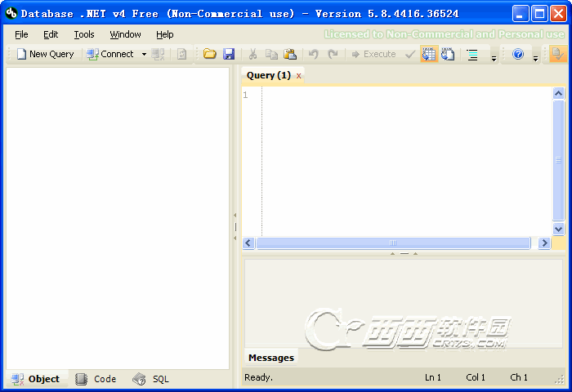572x392 pixels.
Task: Click the horizontal splitter handle above Messages pane
Action: [404, 253]
